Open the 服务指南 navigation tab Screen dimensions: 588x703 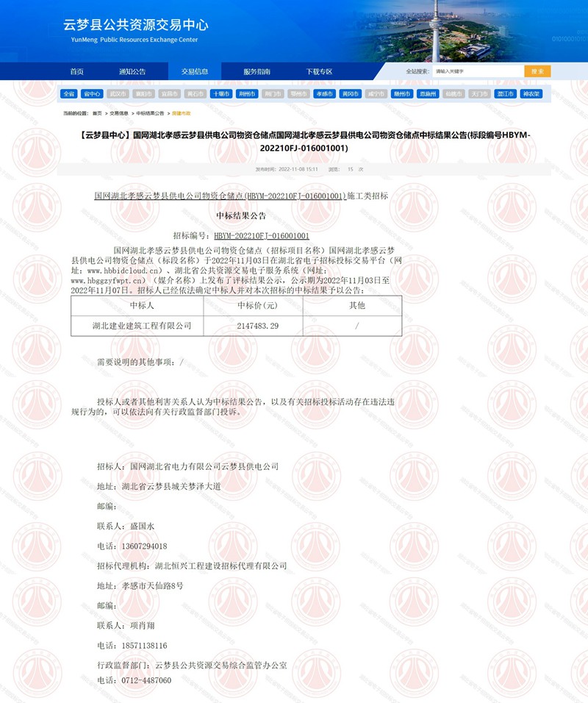click(x=257, y=71)
